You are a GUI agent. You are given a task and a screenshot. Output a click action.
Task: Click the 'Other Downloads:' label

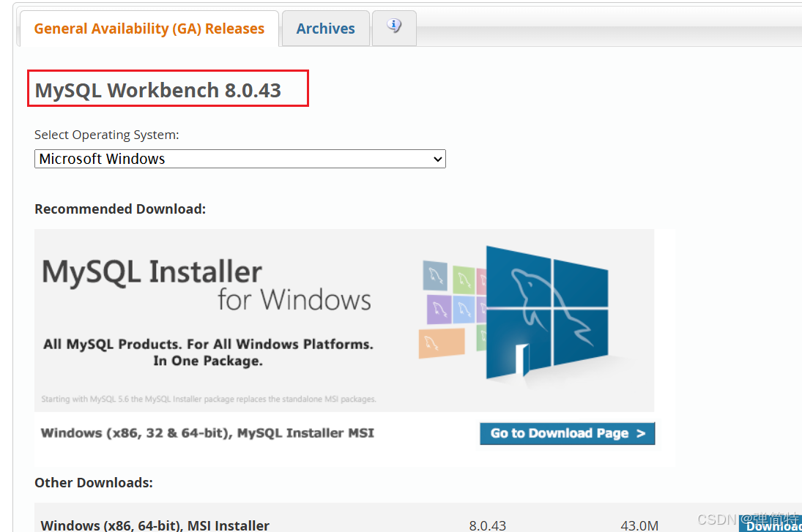click(x=94, y=482)
